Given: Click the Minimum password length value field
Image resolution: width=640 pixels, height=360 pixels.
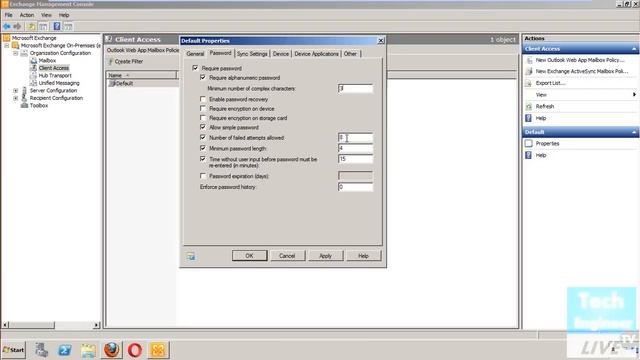Looking at the screenshot, I should [355, 148].
